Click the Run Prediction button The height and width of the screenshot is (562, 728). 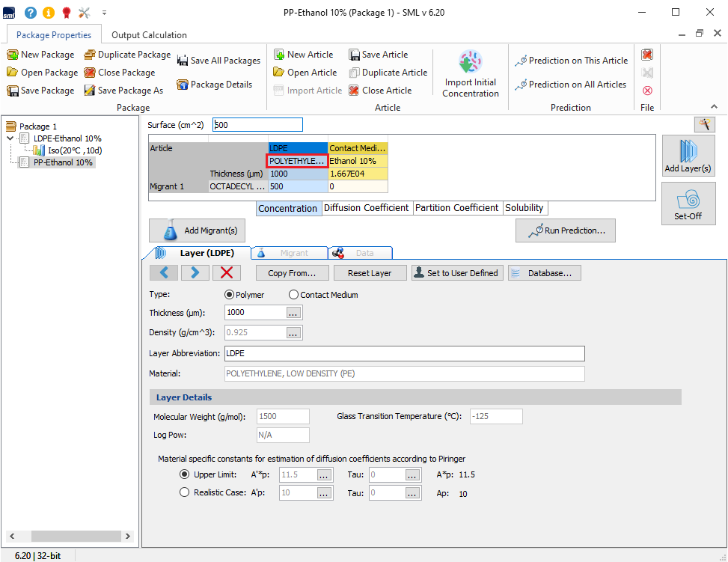tap(565, 231)
